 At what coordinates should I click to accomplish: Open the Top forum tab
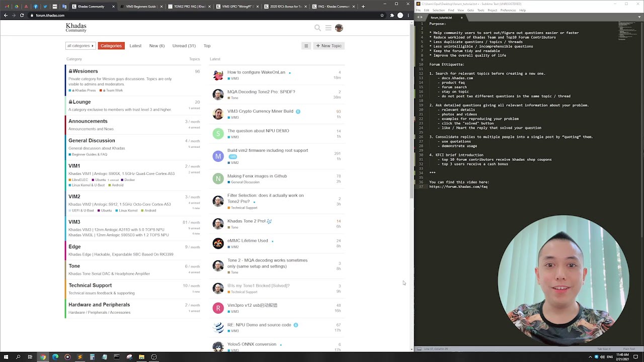pyautogui.click(x=207, y=46)
